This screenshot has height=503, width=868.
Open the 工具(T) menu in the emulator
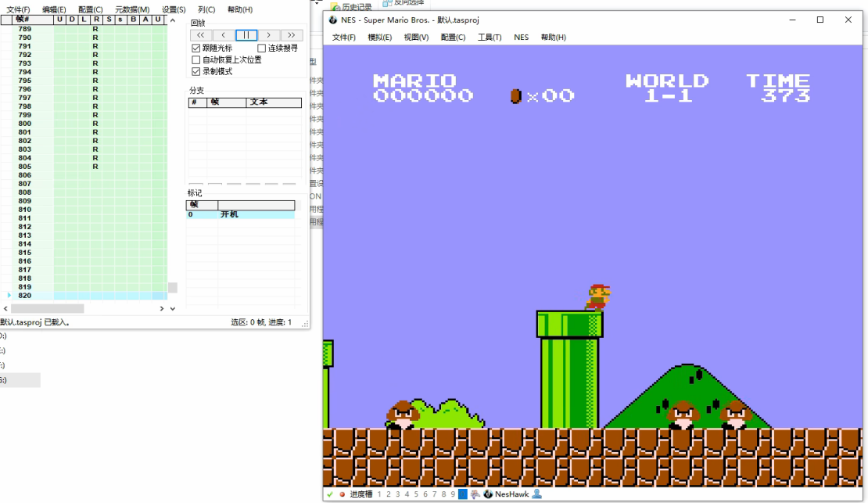[x=490, y=37]
